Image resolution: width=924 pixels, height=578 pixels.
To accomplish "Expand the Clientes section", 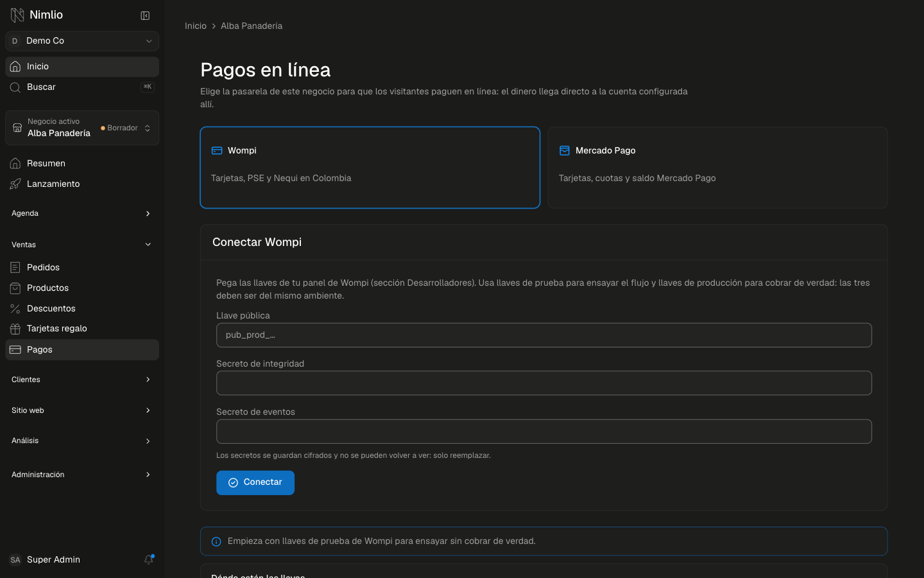I will pyautogui.click(x=82, y=380).
